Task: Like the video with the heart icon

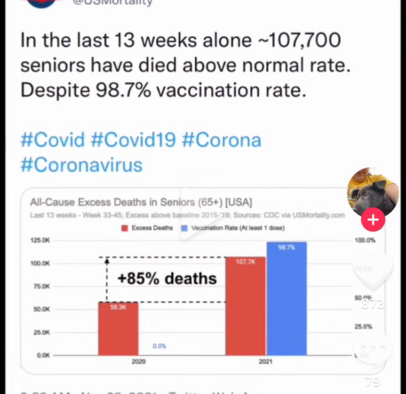Action: [x=373, y=271]
